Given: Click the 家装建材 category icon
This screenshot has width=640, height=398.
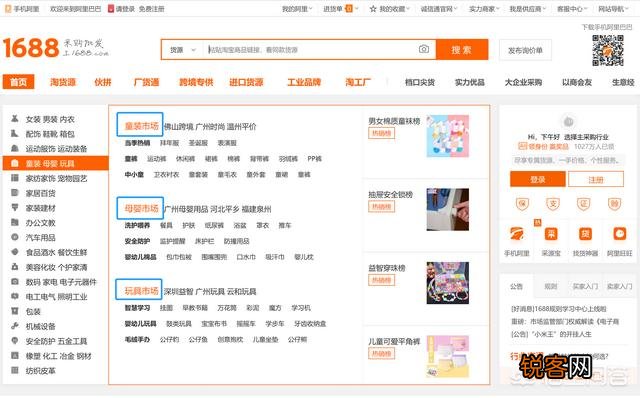Looking at the screenshot, I should 15,207.
